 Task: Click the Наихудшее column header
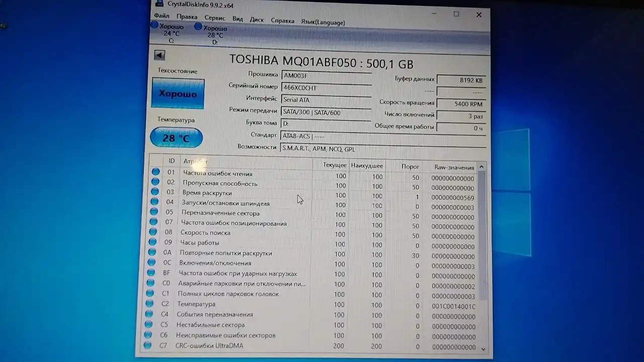point(367,166)
